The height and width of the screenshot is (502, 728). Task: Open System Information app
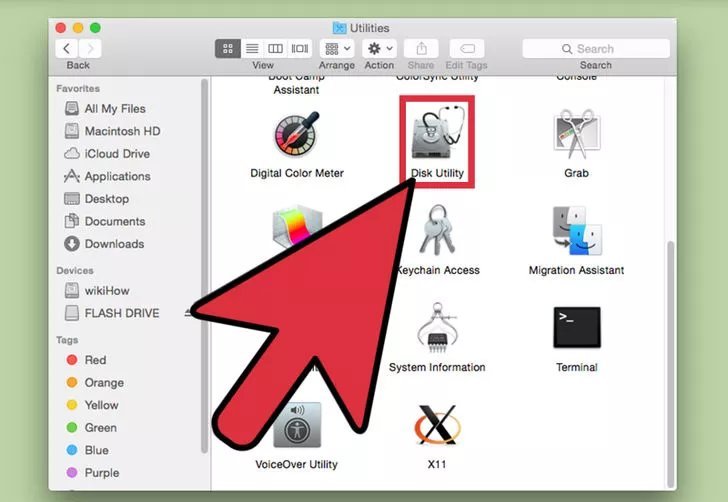point(437,338)
